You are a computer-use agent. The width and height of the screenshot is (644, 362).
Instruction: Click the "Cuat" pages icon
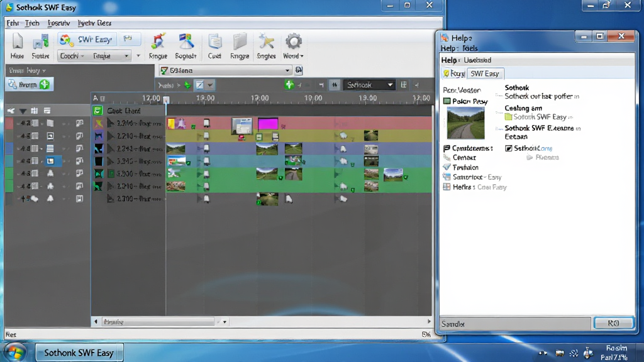(x=214, y=41)
